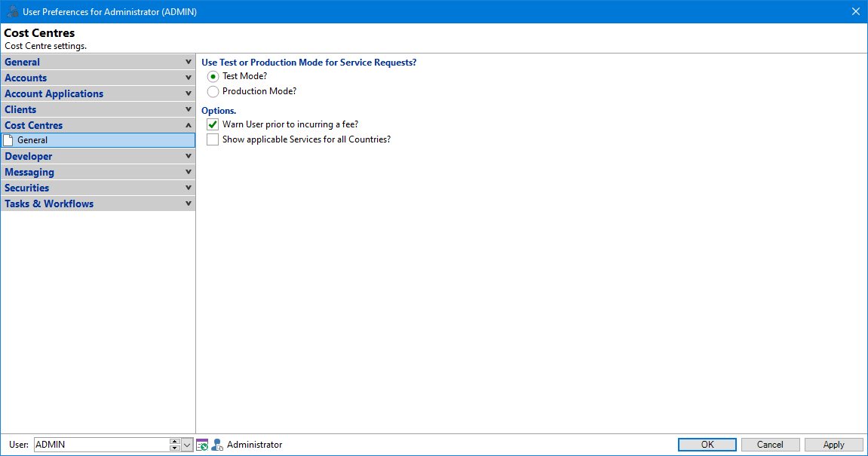
Task: Expand the Account Applications section chevron
Action: coord(189,93)
